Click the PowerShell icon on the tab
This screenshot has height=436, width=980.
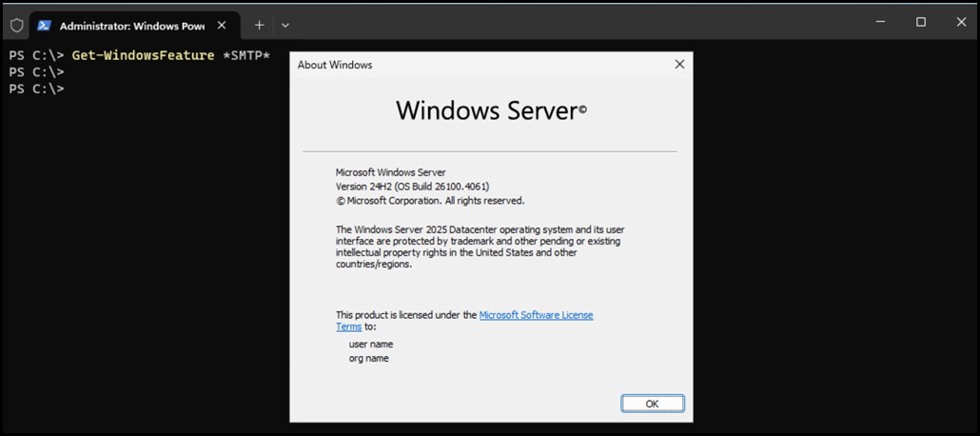point(44,26)
